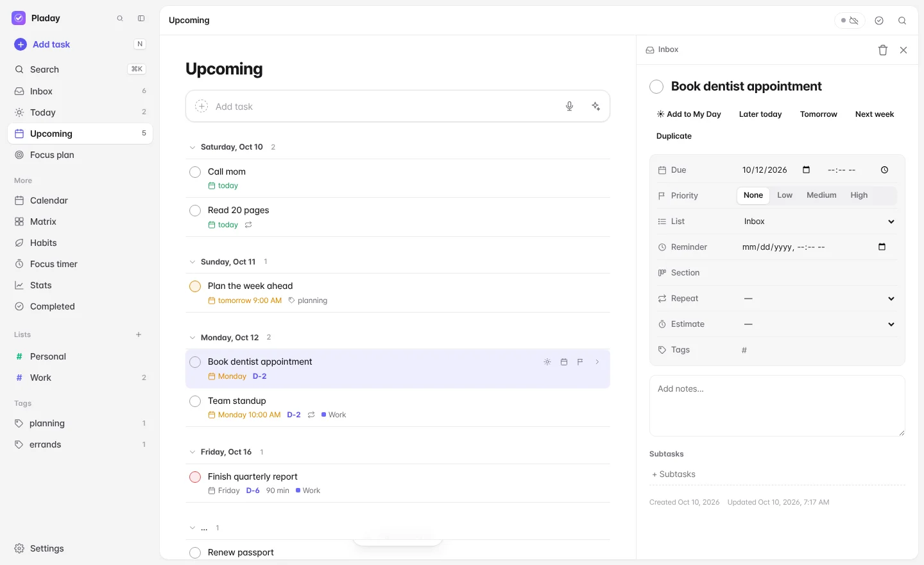Screen dimensions: 924x565
Task: Set priority to None
Action: [753, 195]
